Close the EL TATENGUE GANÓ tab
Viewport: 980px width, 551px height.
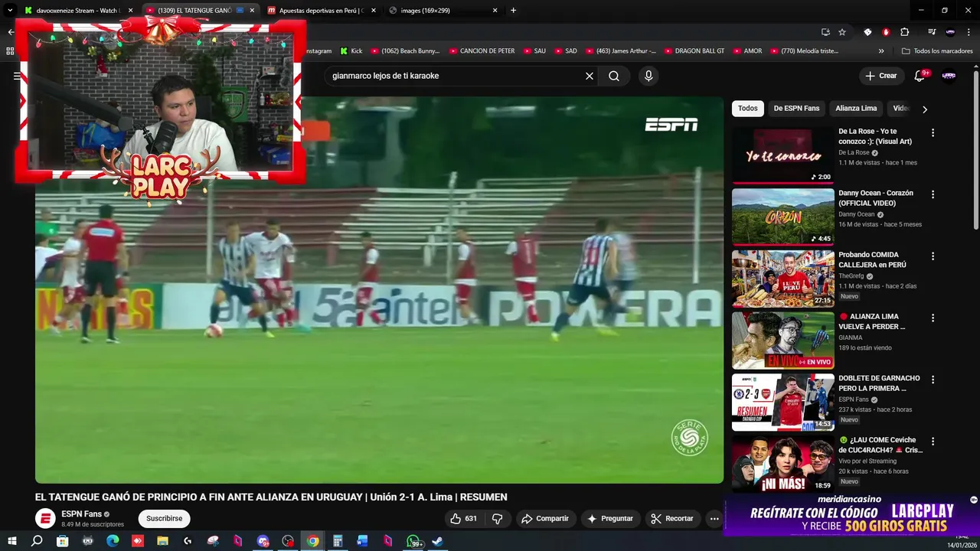point(252,10)
